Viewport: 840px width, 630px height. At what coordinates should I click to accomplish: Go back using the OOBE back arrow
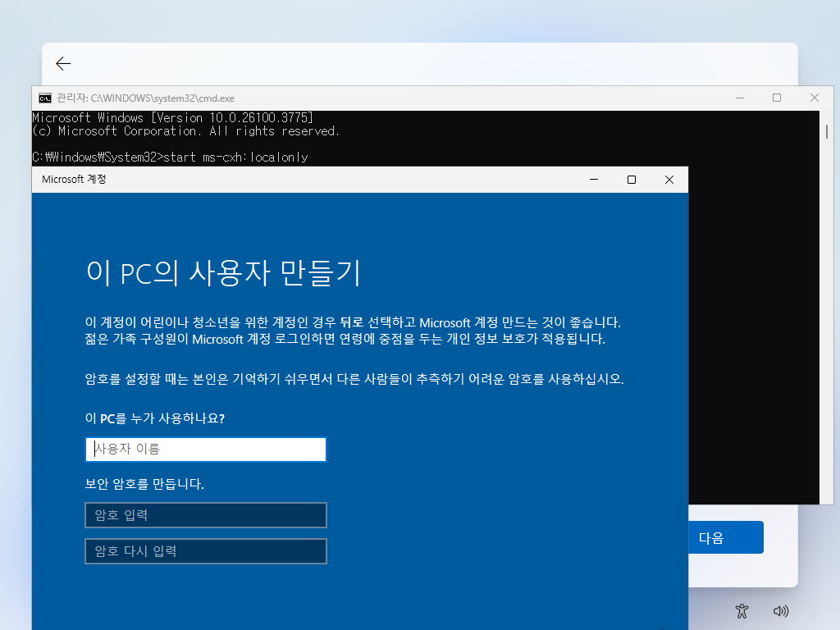coord(63,64)
